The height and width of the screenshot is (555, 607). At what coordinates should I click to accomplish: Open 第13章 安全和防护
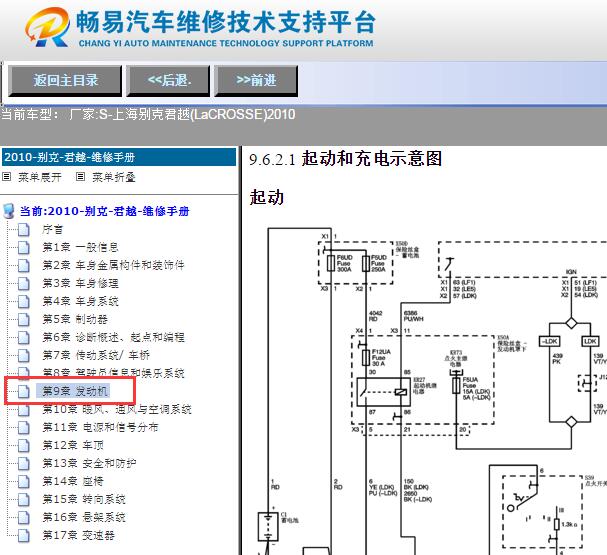click(89, 463)
